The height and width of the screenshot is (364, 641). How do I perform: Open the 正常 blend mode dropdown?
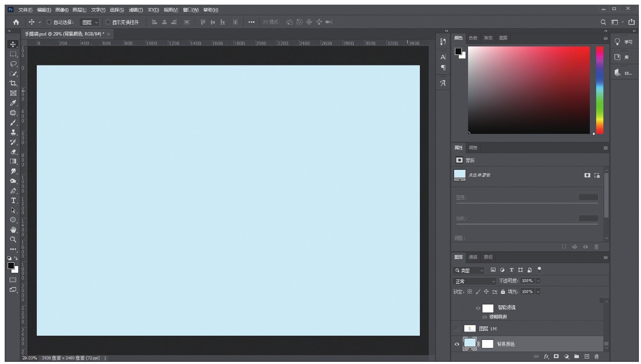click(x=474, y=281)
